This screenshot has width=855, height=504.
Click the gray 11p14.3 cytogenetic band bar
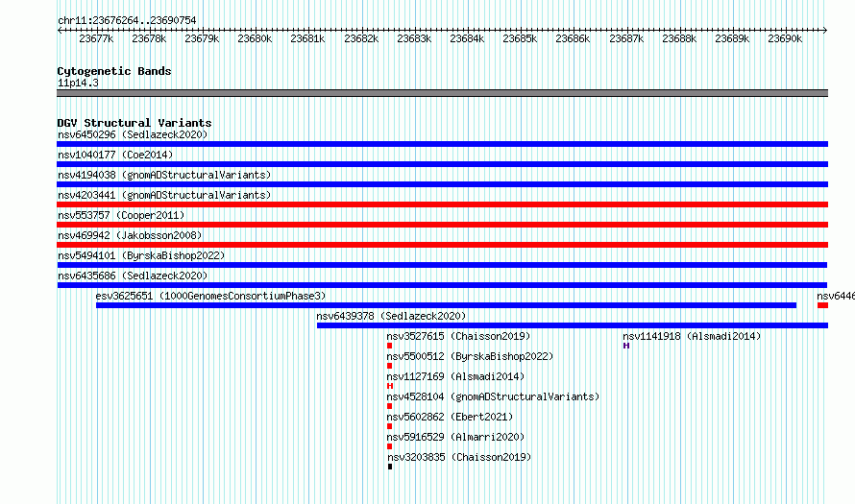[442, 93]
